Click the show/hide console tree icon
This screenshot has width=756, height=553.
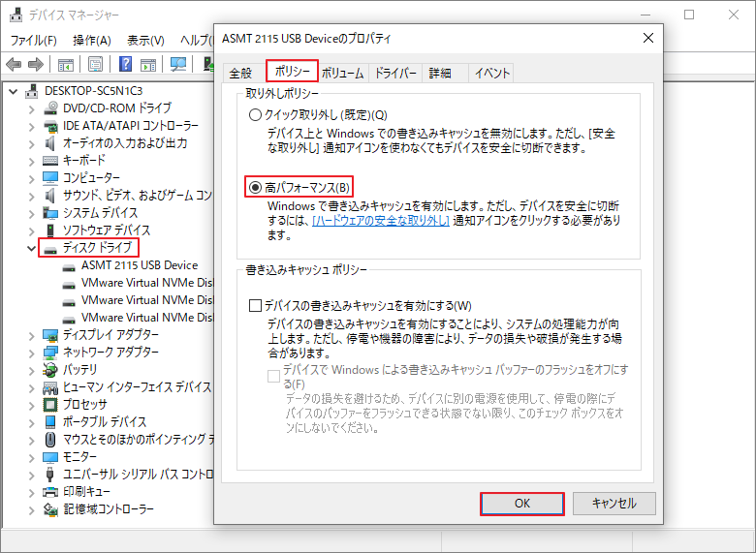pos(66,64)
